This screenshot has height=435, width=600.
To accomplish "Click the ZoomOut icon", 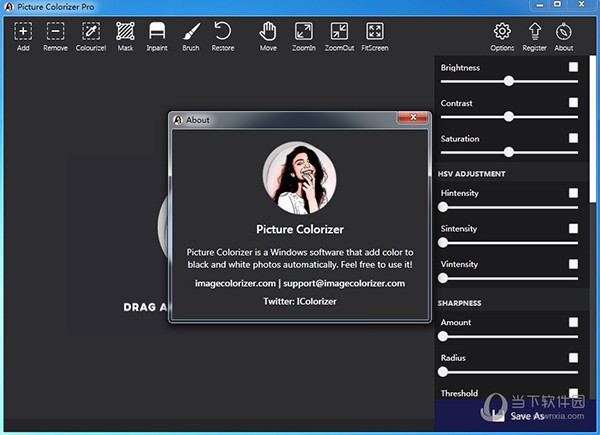I will [x=339, y=36].
